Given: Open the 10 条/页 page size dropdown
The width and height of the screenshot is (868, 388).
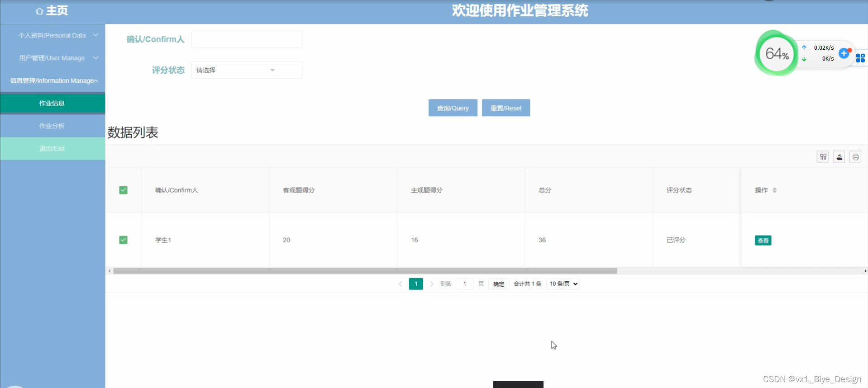Looking at the screenshot, I should point(563,284).
